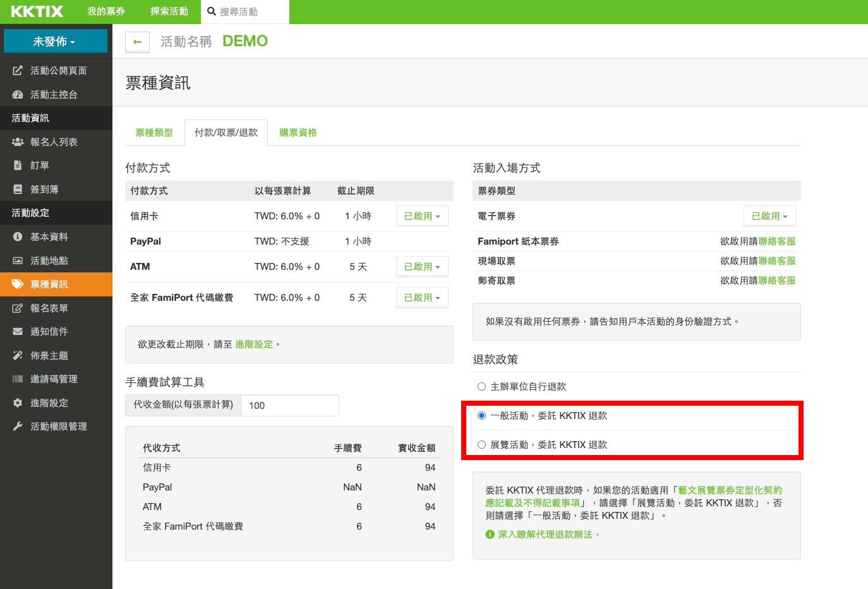Open 深入瞭解代理退款辦法 link
This screenshot has width=868, height=589.
(548, 535)
